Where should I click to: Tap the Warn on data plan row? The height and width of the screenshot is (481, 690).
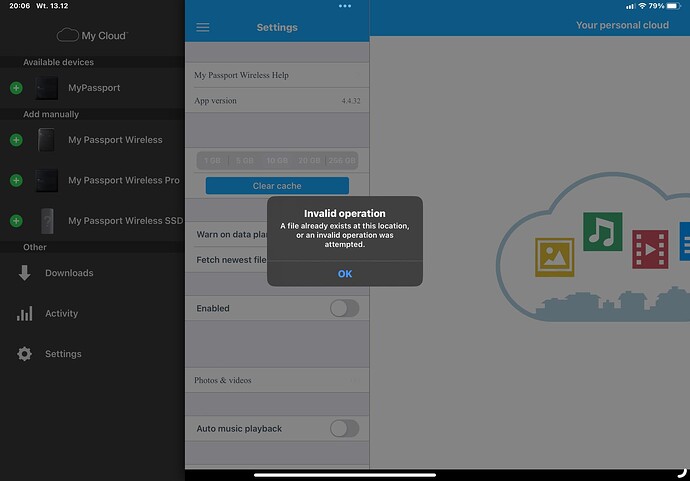pos(226,235)
